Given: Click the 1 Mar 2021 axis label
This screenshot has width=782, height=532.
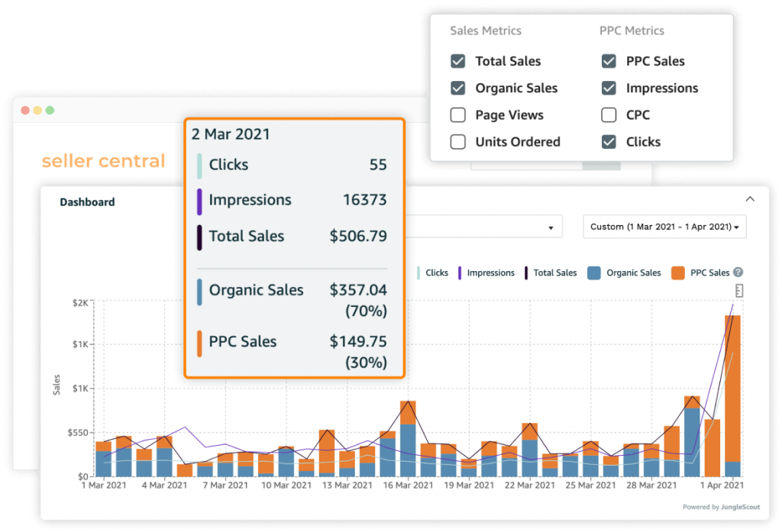Looking at the screenshot, I should [104, 485].
